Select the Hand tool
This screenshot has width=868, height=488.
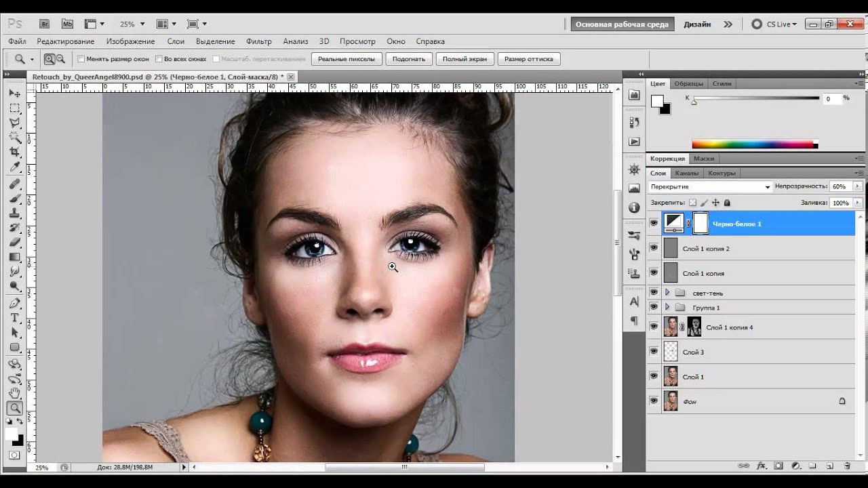pos(14,393)
